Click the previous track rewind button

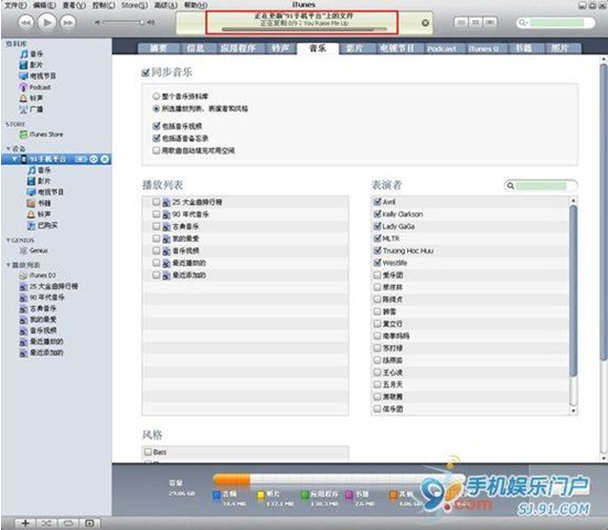click(x=26, y=22)
